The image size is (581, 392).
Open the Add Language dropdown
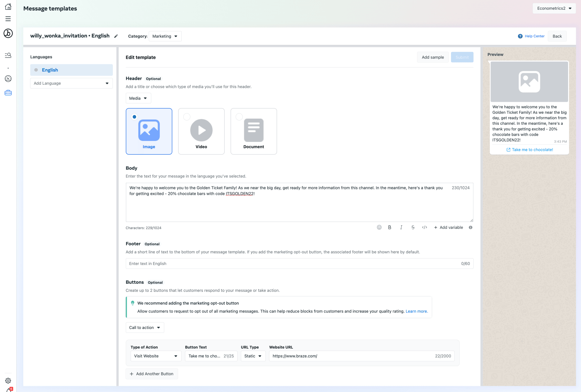point(71,83)
